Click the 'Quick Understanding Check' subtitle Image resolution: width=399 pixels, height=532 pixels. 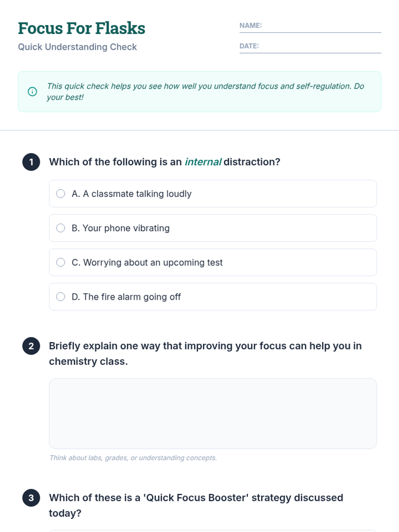(x=77, y=47)
